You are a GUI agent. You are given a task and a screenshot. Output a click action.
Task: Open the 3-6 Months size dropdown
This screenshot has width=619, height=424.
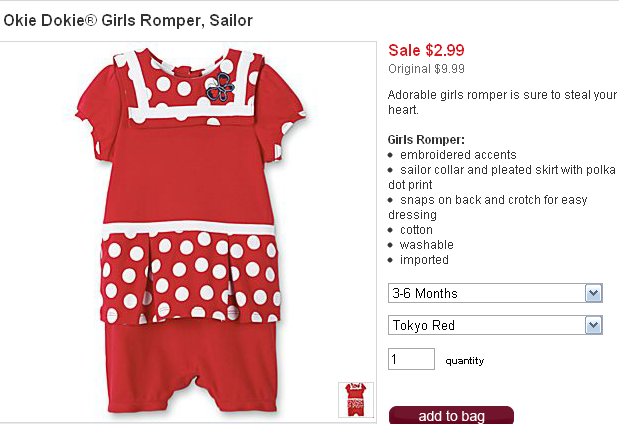[495, 293]
